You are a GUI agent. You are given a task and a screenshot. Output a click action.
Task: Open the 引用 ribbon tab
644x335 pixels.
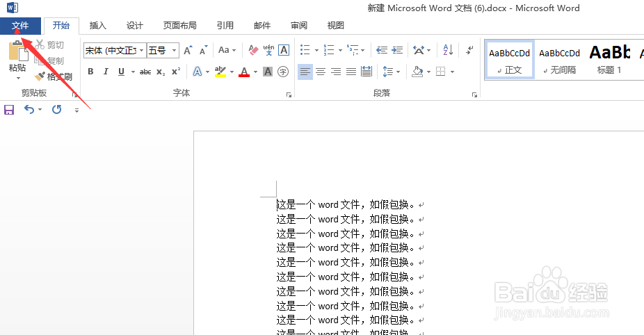(225, 26)
